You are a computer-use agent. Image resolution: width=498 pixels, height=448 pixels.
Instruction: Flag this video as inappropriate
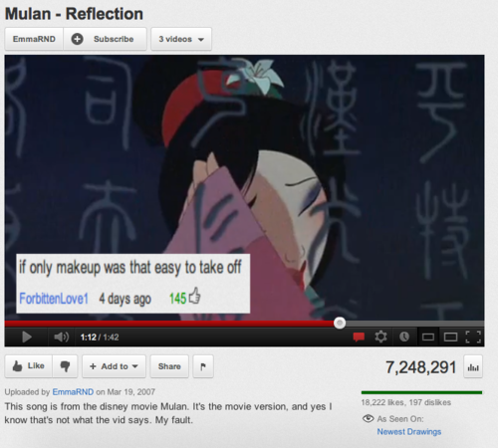(x=203, y=366)
